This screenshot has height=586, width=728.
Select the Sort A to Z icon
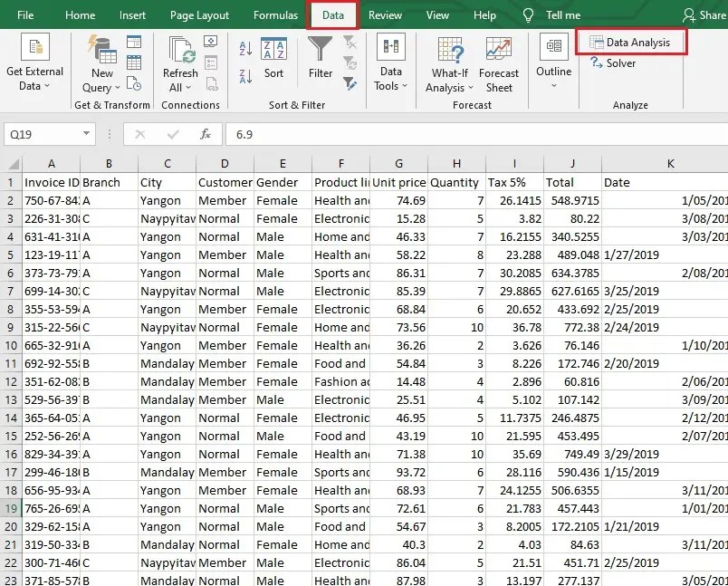[245, 48]
